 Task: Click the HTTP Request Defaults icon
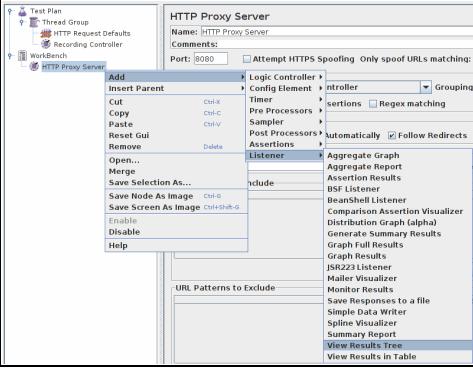coord(46,33)
